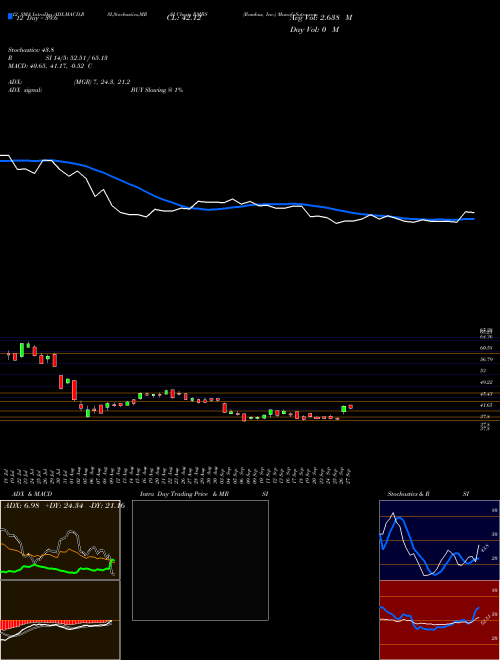Open the red RSI chart panel

click(x=439, y=620)
